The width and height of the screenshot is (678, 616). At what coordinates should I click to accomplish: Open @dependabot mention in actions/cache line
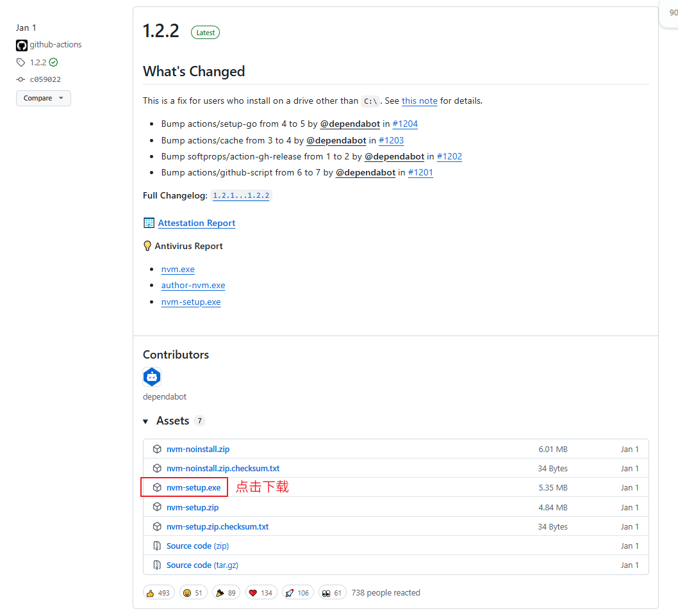click(x=336, y=140)
